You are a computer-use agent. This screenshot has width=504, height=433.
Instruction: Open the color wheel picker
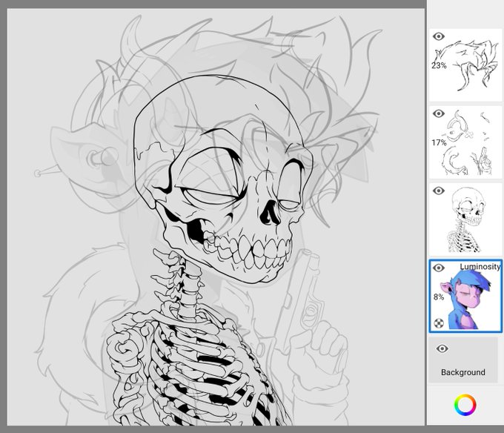coord(465,404)
